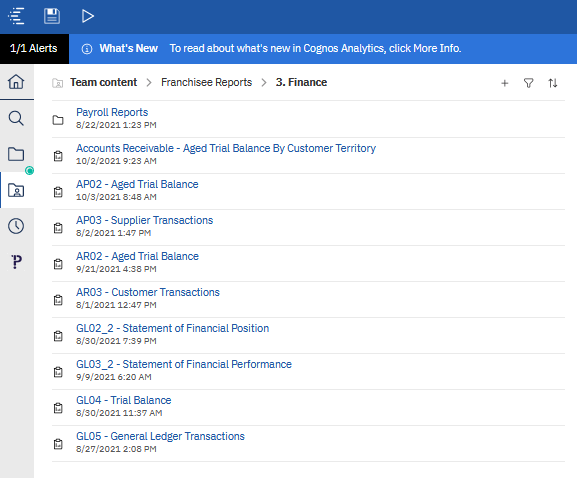Click the plus add icon
The height and width of the screenshot is (478, 577).
tap(505, 83)
